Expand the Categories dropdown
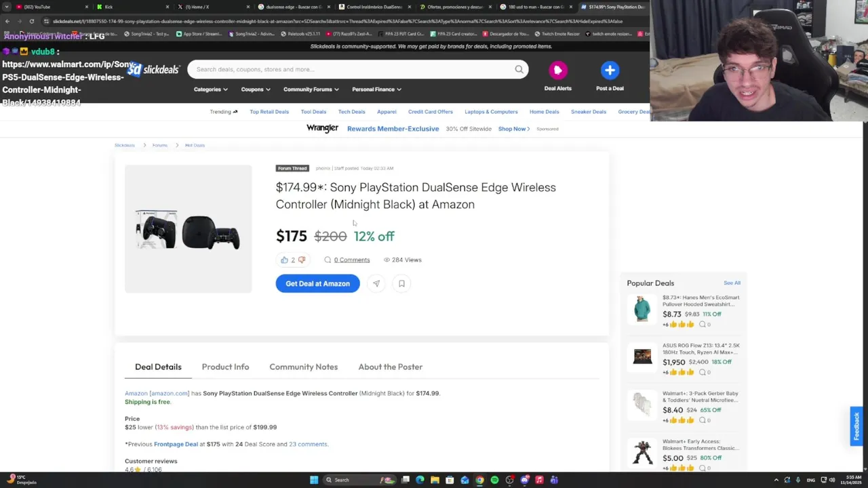Viewport: 868px width, 488px height. click(211, 89)
